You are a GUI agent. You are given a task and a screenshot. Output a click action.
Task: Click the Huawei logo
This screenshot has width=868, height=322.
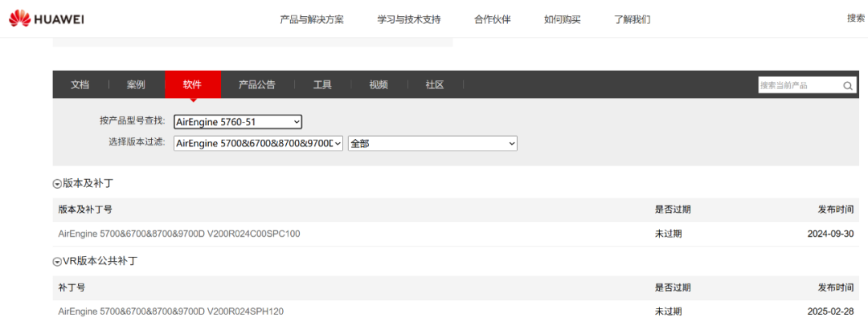pos(47,19)
